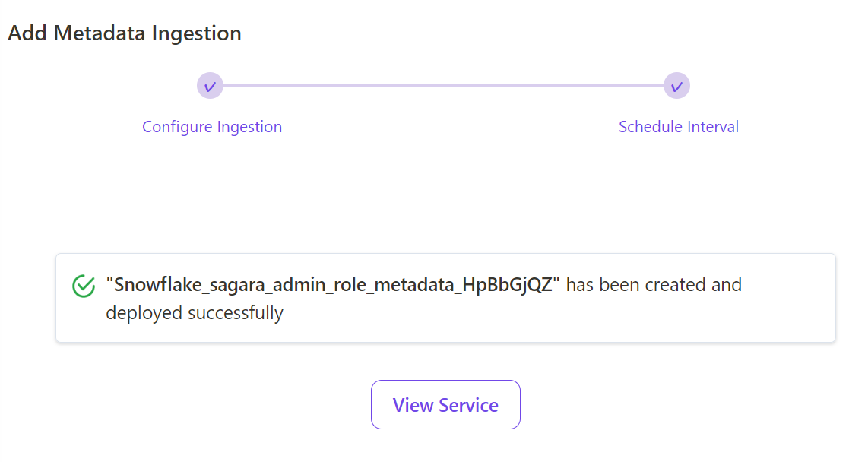Image resolution: width=868 pixels, height=462 pixels.
Task: Go back to the first completed stepper circle
Action: 210,87
